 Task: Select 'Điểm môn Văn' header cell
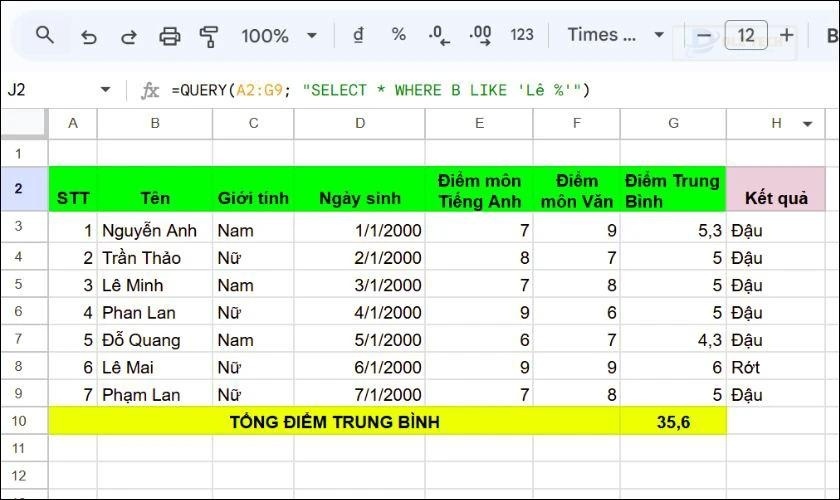coord(576,189)
